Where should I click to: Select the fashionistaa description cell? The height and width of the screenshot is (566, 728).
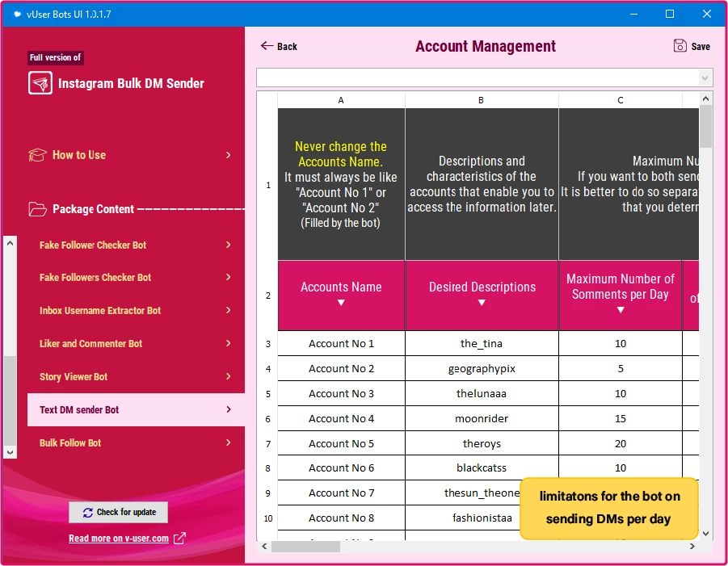click(x=463, y=518)
